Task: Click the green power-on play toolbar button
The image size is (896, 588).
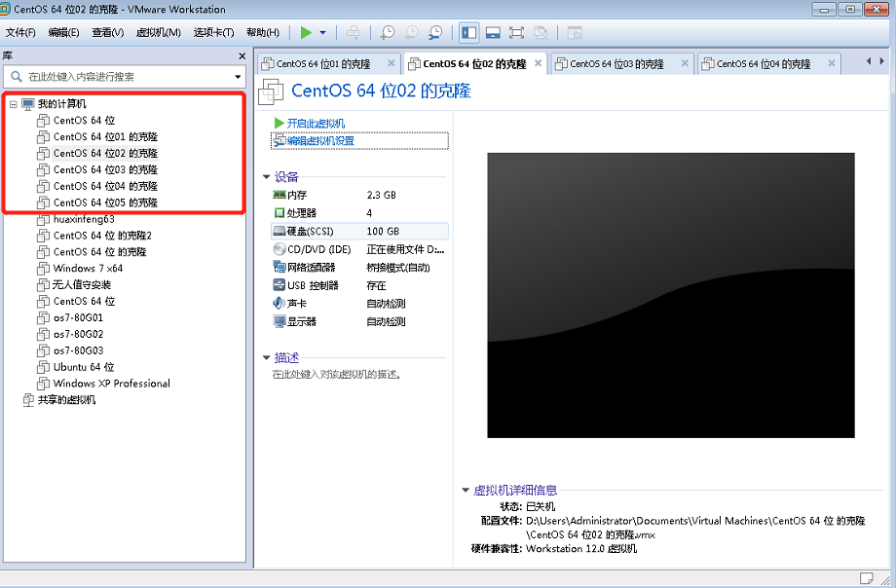Action: (306, 32)
